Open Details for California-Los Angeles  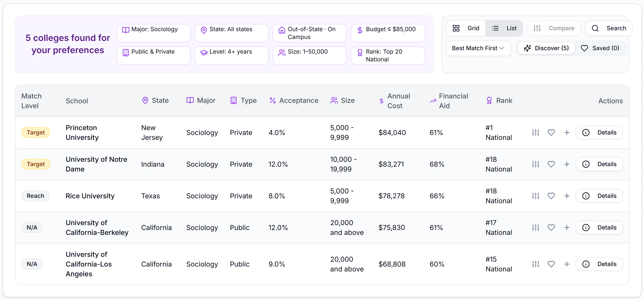[x=599, y=264]
